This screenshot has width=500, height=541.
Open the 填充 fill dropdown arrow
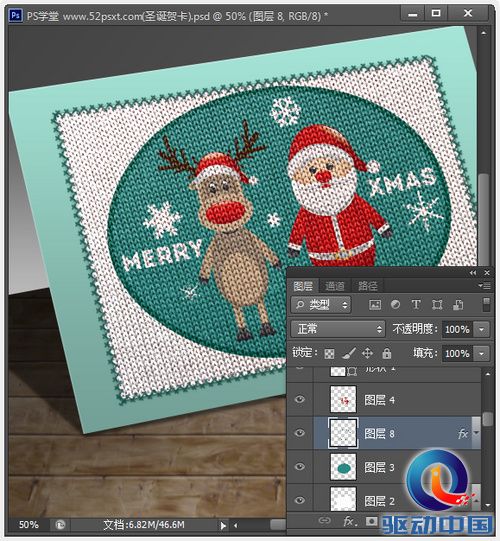point(482,353)
